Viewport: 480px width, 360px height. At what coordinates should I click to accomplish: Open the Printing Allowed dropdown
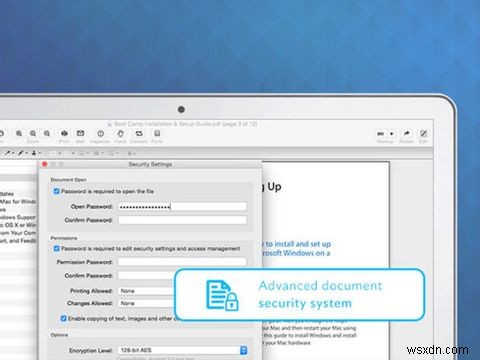point(146,291)
